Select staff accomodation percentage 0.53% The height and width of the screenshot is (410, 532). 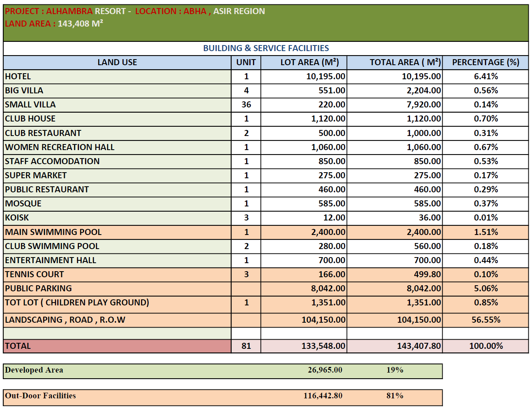tap(486, 161)
